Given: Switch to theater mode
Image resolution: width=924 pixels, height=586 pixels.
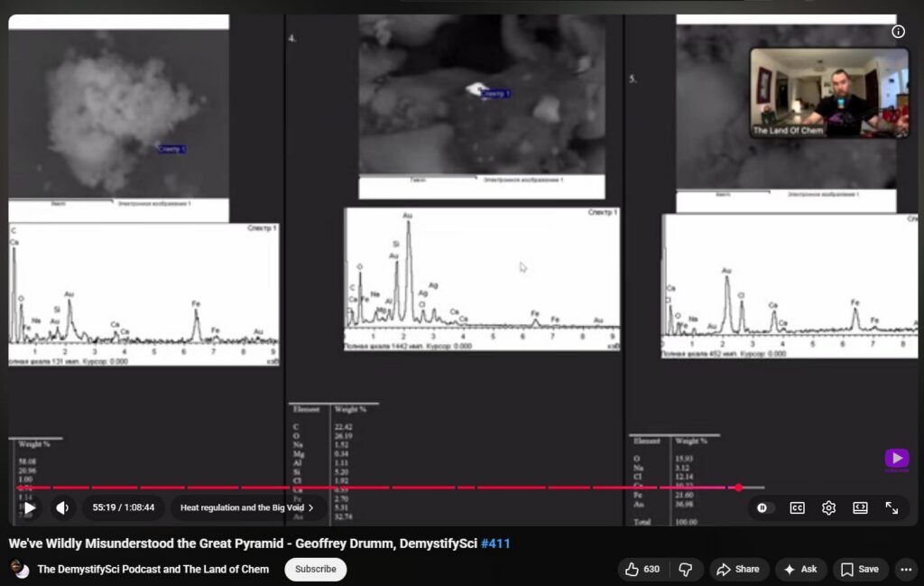Looking at the screenshot, I should point(860,508).
